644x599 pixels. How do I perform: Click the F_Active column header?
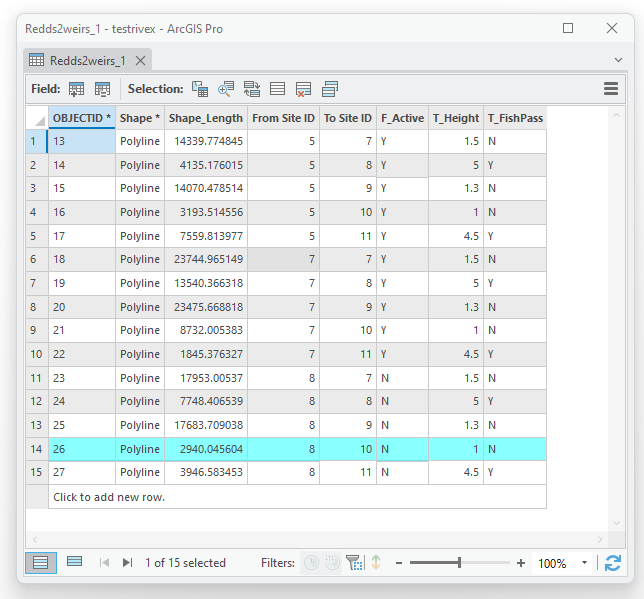(402, 118)
